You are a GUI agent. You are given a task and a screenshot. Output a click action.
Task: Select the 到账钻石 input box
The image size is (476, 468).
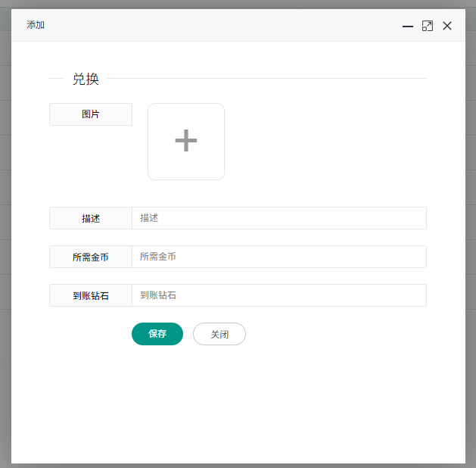pyautogui.click(x=278, y=295)
